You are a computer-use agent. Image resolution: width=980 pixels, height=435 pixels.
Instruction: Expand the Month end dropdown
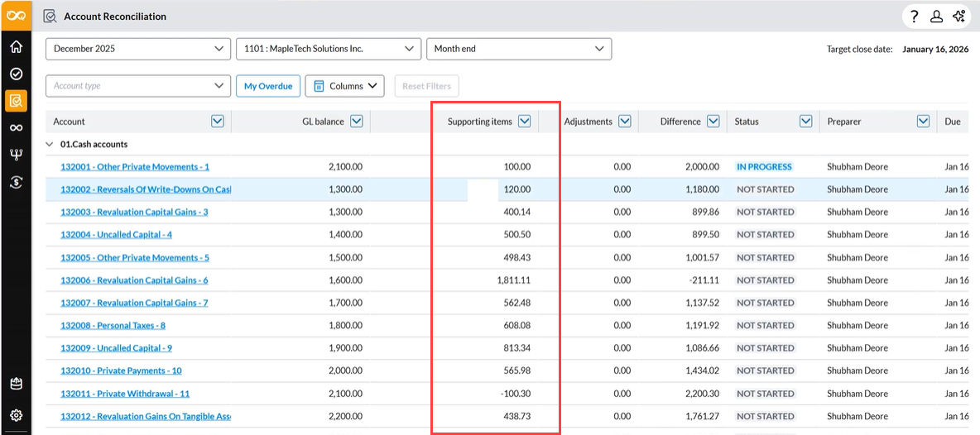518,49
